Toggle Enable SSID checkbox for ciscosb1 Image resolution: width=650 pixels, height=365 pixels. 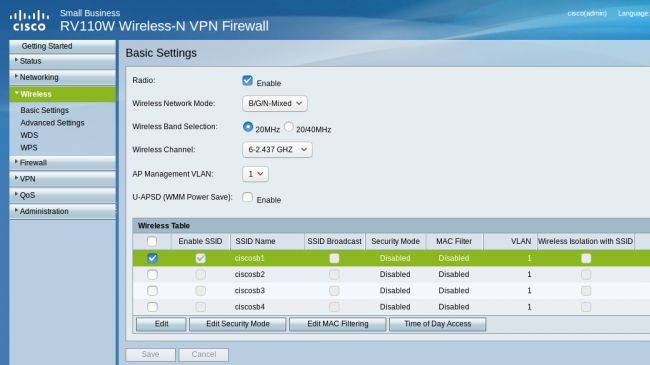(x=201, y=258)
